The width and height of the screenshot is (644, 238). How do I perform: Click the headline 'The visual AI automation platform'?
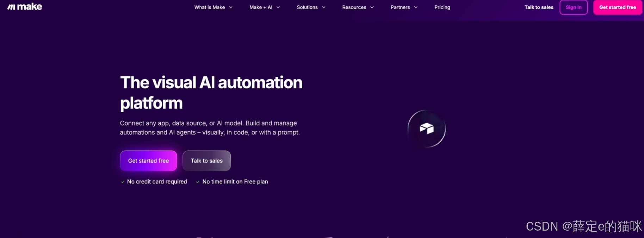click(x=211, y=93)
